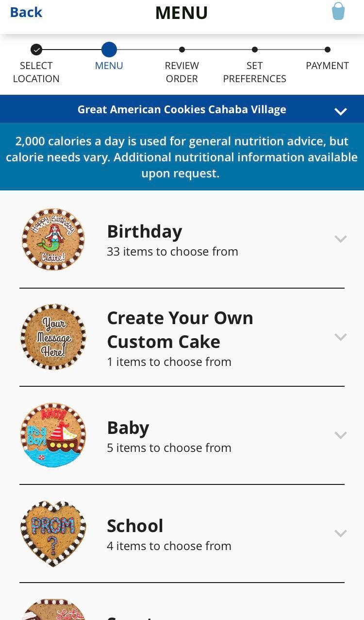Select the Birthday category title
This screenshot has width=364, height=620.
click(x=145, y=231)
